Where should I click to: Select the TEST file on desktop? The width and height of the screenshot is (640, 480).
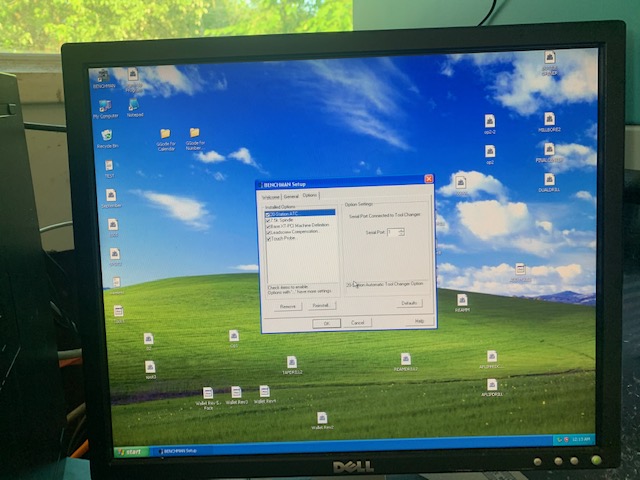pos(109,169)
